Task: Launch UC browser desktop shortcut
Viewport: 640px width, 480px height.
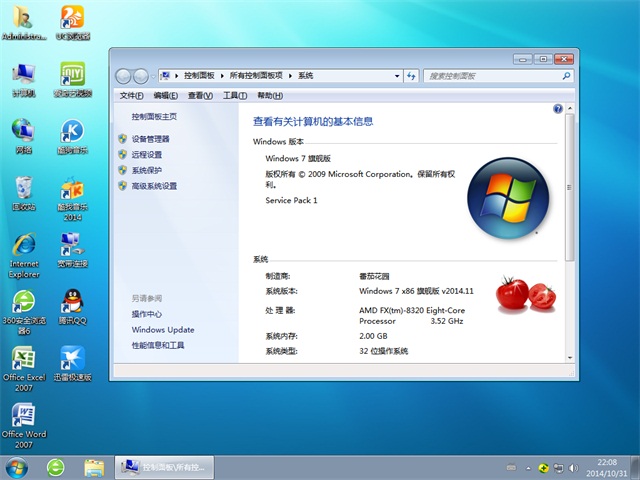Action: point(73,23)
